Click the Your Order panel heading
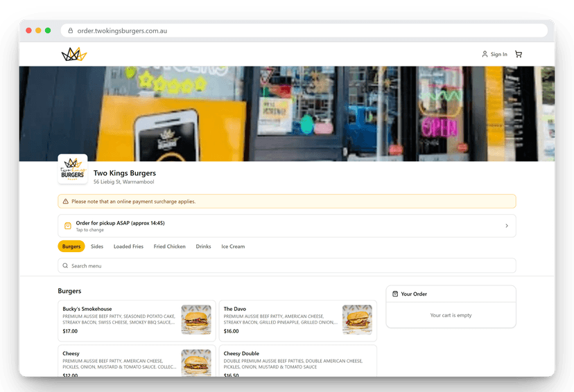574x392 pixels. [414, 294]
